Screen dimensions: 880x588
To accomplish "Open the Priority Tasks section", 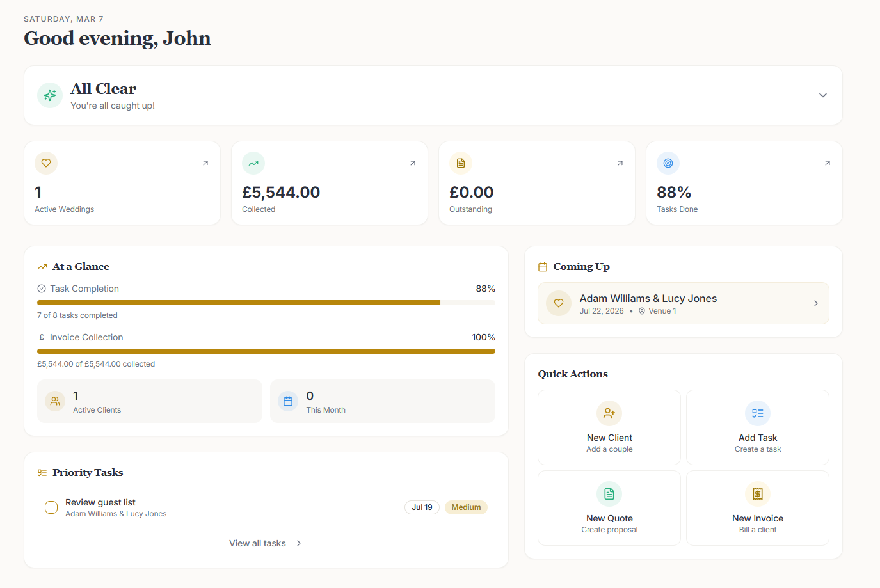I will coord(87,472).
